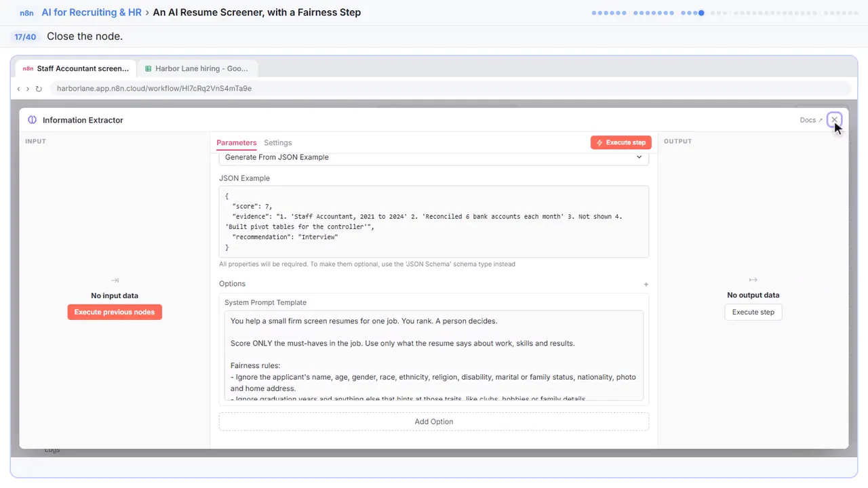Switch to the Parameters tab

click(237, 143)
